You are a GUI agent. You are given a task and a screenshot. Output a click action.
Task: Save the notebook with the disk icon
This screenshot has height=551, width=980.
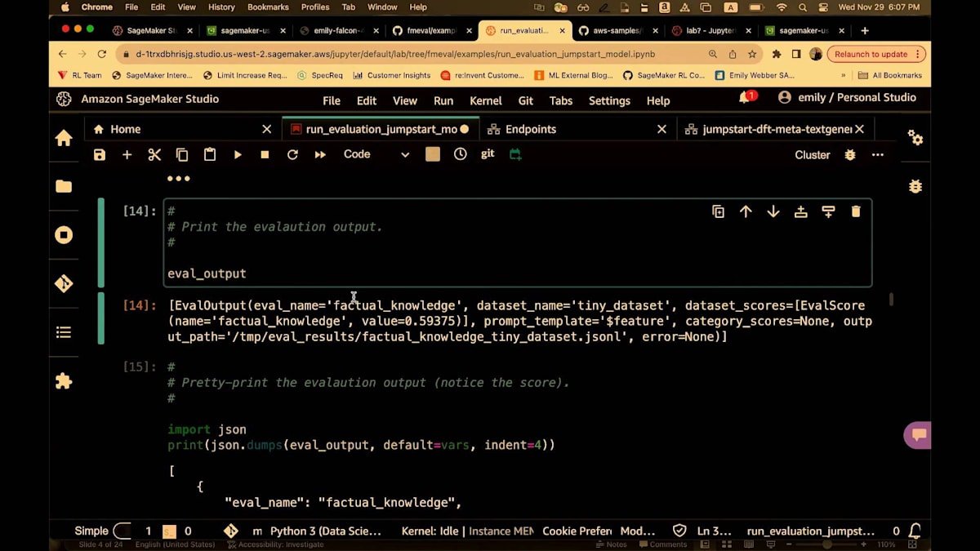(x=100, y=154)
